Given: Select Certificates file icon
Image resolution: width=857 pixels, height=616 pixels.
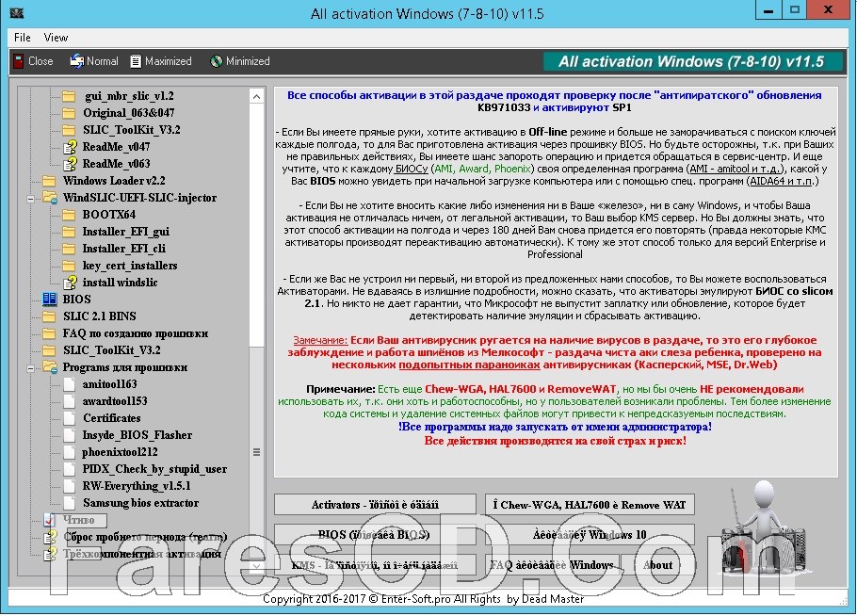Looking at the screenshot, I should [69, 418].
